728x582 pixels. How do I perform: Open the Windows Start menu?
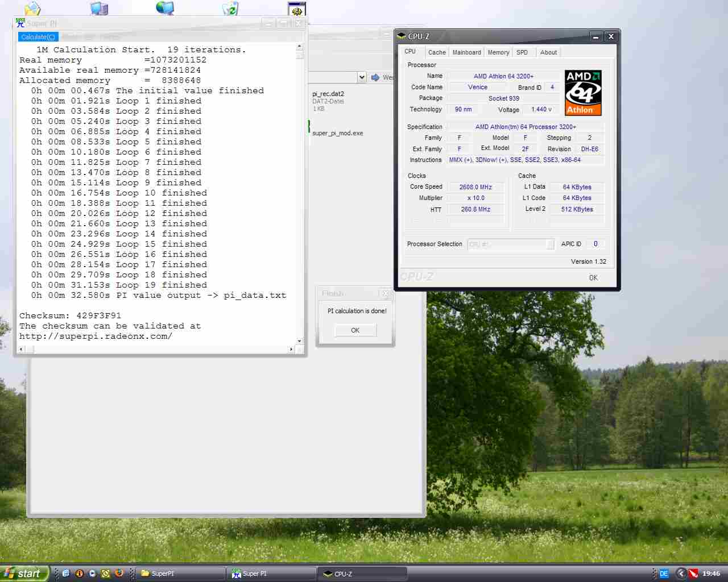[x=24, y=573]
